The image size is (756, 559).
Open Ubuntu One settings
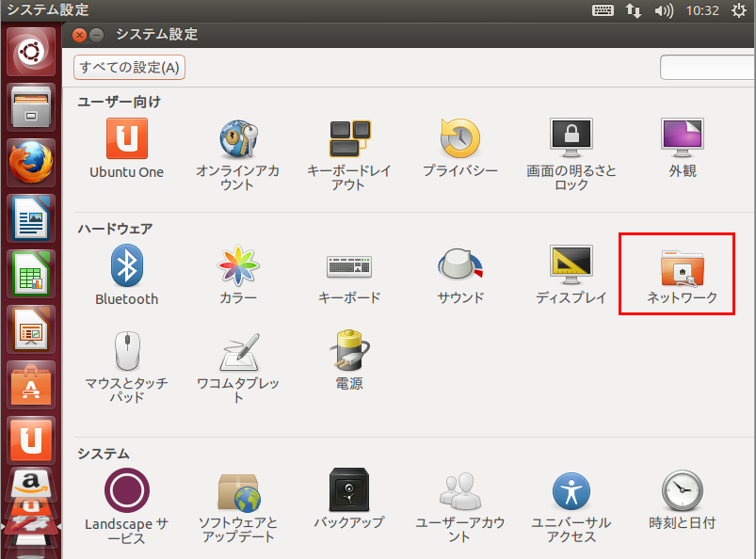[126, 149]
